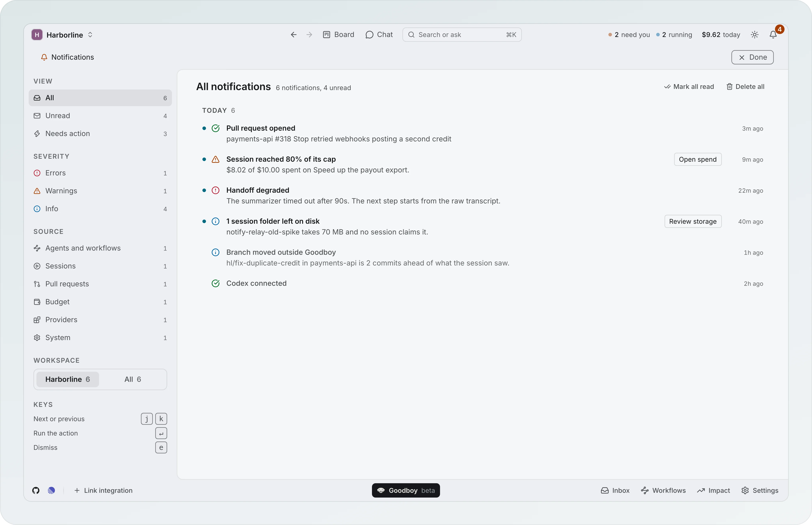This screenshot has width=812, height=525.
Task: Filter by Agents and workflows source
Action: click(100, 248)
